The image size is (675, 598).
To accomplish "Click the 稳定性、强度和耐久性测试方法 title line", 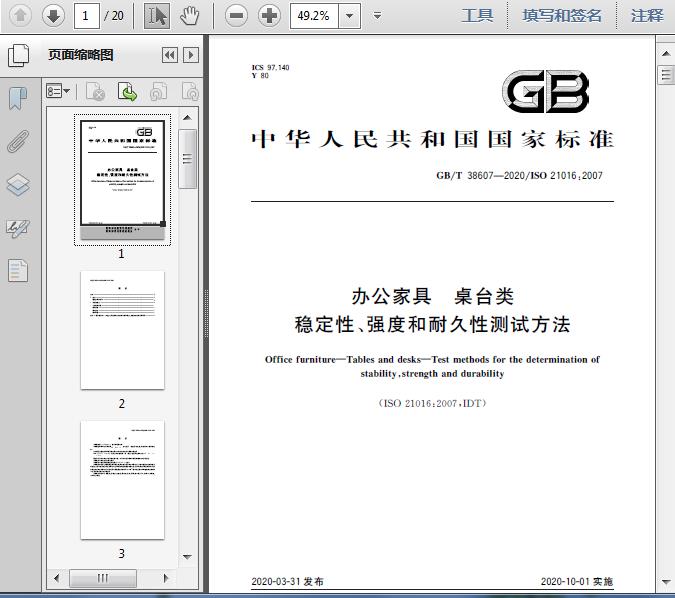I will 432,325.
